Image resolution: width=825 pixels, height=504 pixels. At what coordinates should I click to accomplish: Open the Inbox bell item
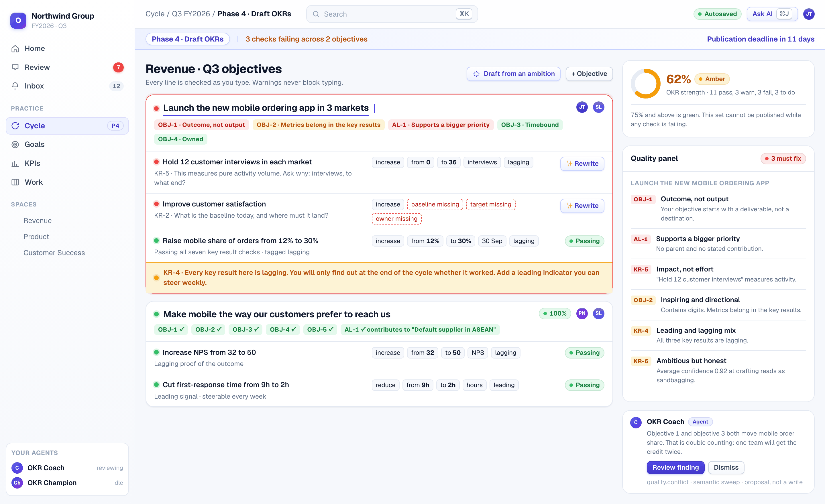tap(67, 86)
